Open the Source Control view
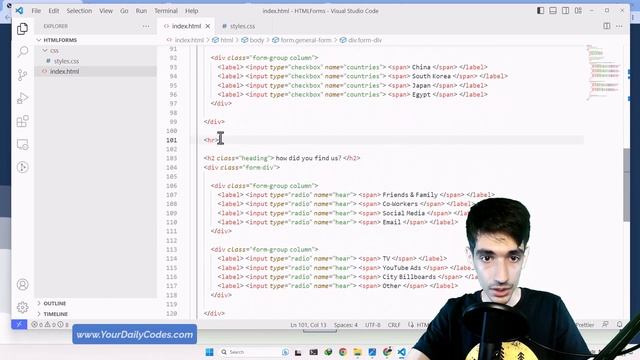Image resolution: width=640 pixels, height=360 pixels. click(x=22, y=75)
